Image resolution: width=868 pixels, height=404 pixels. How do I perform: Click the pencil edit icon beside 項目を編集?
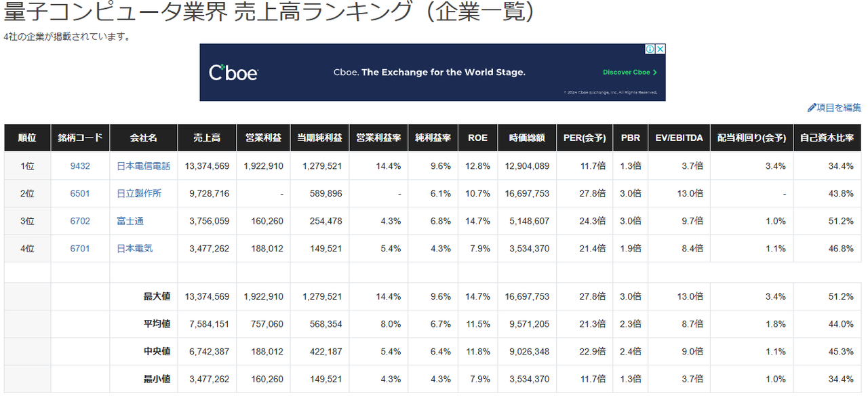click(812, 107)
